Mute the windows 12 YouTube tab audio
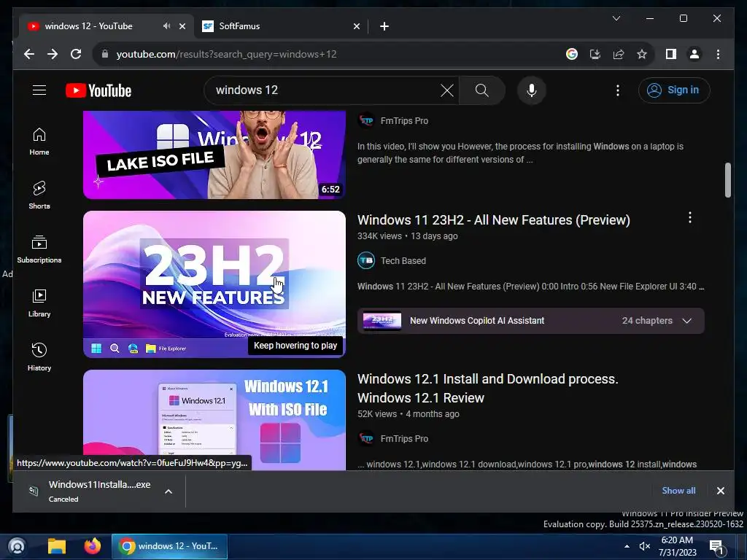The image size is (747, 560). tap(166, 26)
